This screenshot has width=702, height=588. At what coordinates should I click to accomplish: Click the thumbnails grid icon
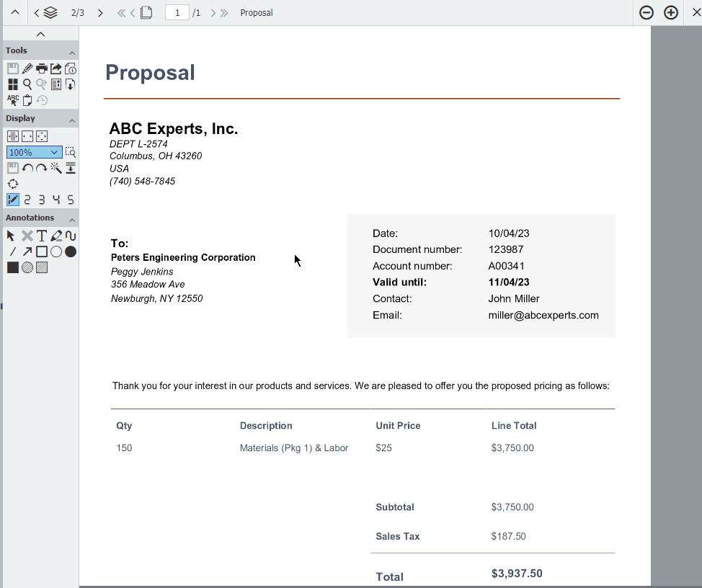point(13,84)
